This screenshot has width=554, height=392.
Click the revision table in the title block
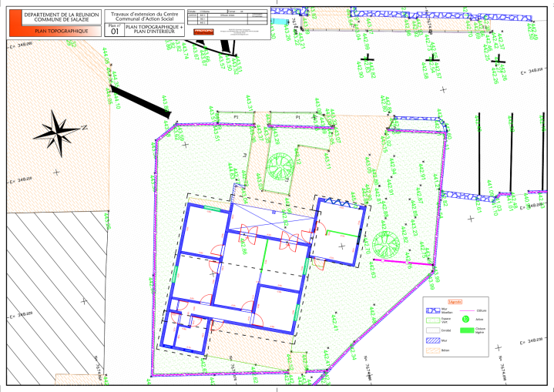(227, 18)
